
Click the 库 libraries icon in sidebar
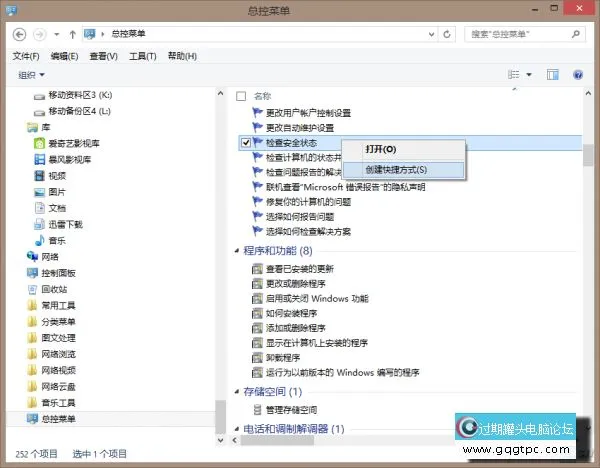coord(32,127)
